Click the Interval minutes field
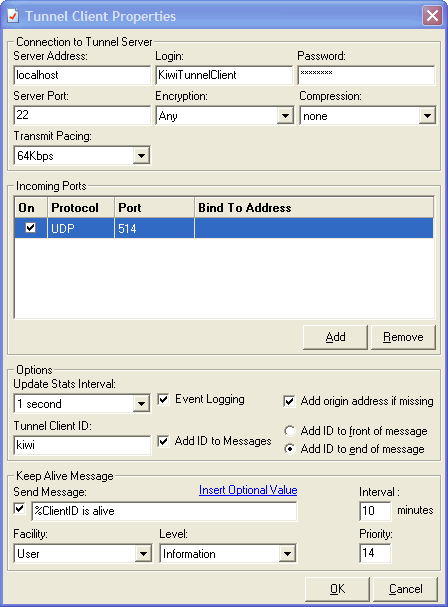448x607 pixels. (375, 511)
